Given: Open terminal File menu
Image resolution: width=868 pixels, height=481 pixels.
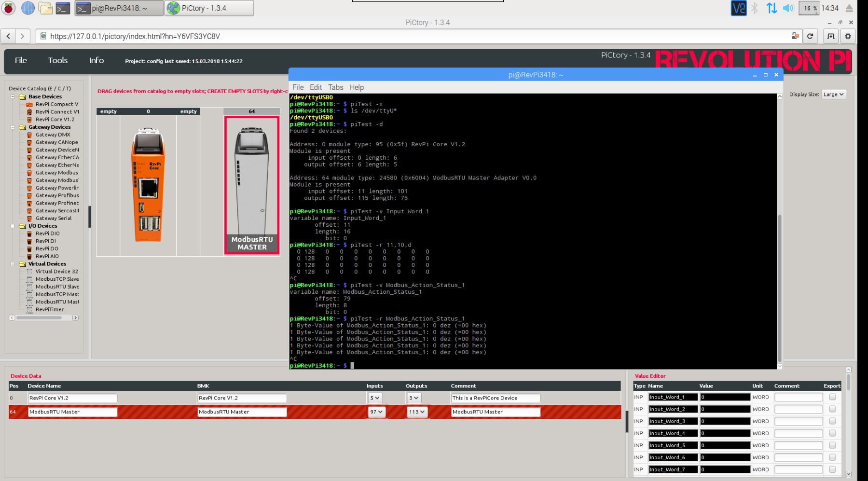Looking at the screenshot, I should pyautogui.click(x=298, y=87).
